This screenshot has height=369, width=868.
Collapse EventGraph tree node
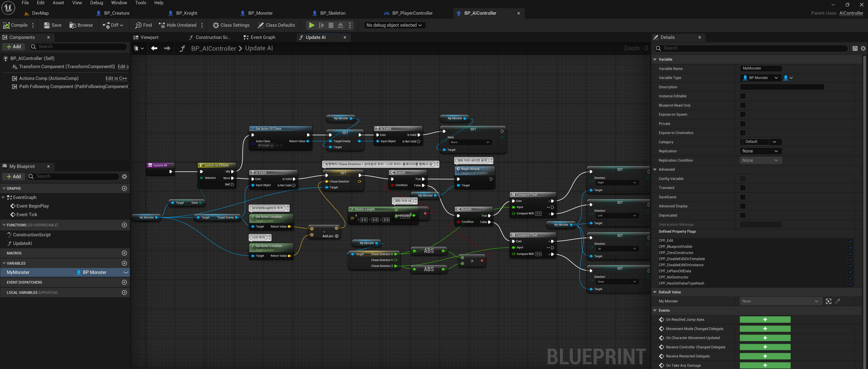coord(3,198)
